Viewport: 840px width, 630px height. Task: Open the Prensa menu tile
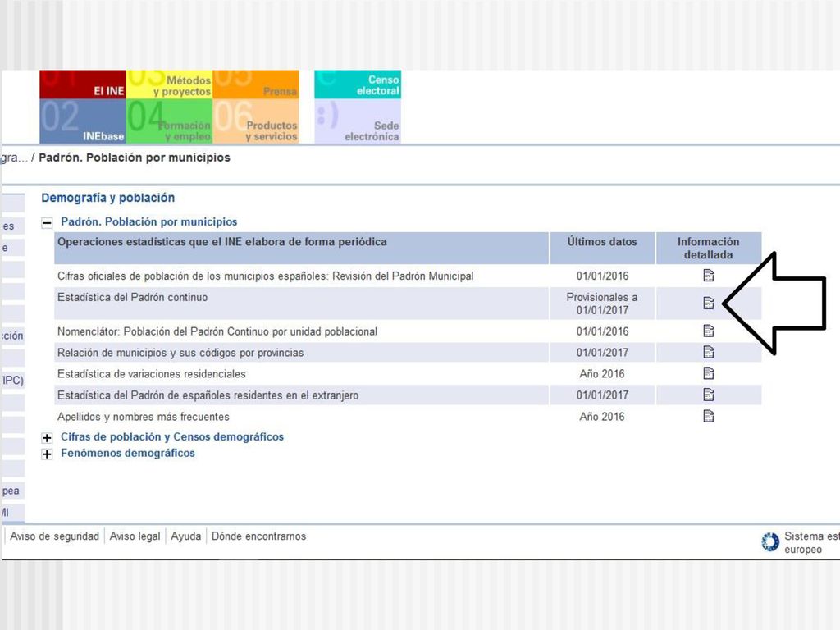pos(256,84)
